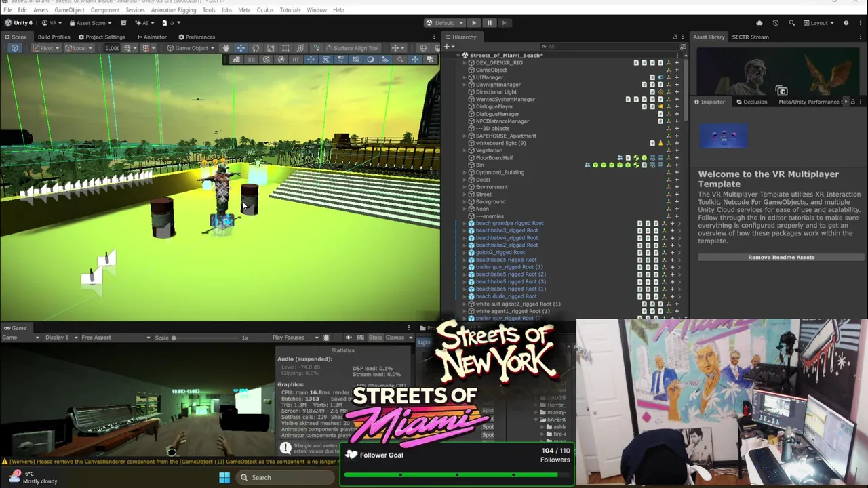Click the Game view Scale slider

point(207,338)
